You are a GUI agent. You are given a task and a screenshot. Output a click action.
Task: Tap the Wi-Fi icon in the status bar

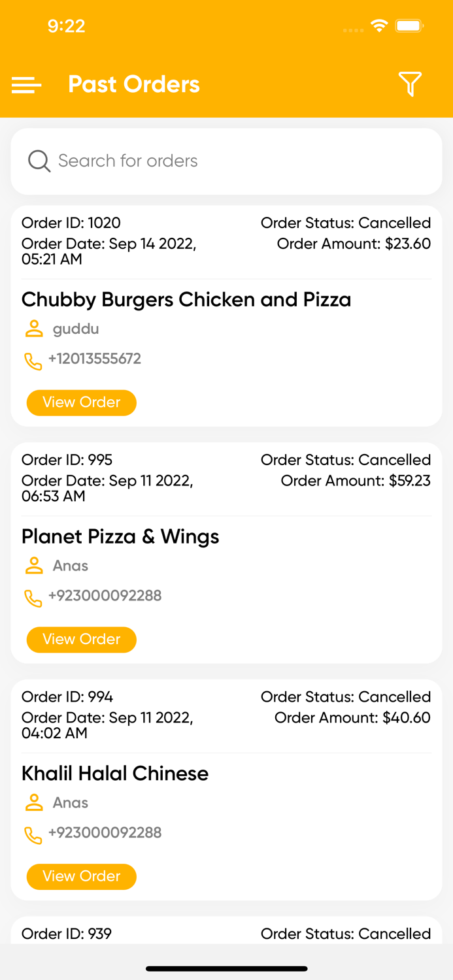(380, 25)
